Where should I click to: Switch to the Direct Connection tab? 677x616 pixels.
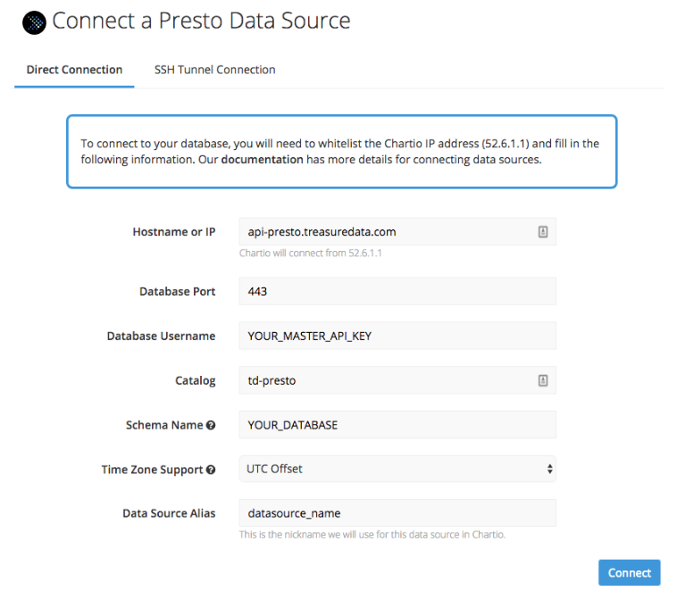click(x=74, y=70)
